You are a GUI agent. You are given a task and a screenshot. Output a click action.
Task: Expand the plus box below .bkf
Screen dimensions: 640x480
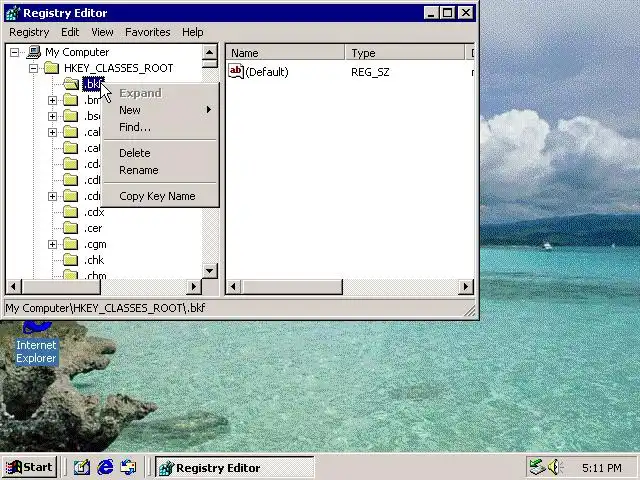point(52,100)
